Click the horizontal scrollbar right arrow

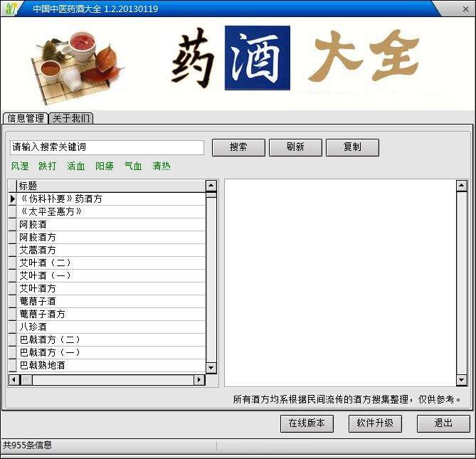coord(199,380)
